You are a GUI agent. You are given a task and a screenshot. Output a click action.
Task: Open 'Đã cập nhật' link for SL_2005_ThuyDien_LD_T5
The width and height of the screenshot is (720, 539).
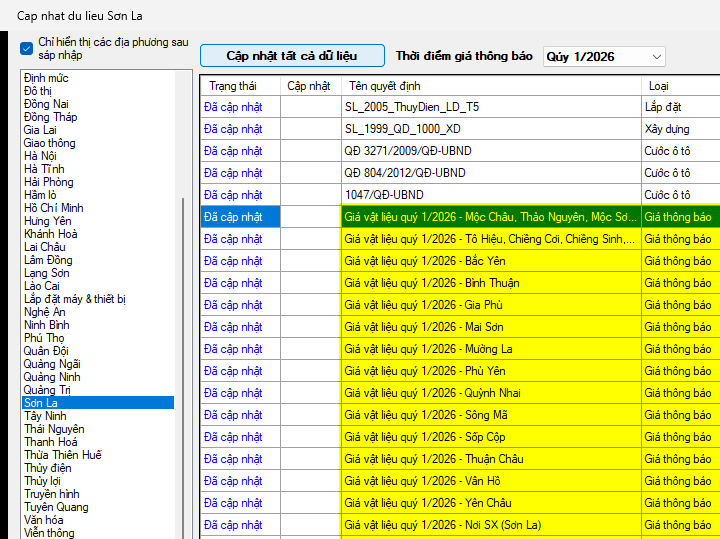[233, 107]
